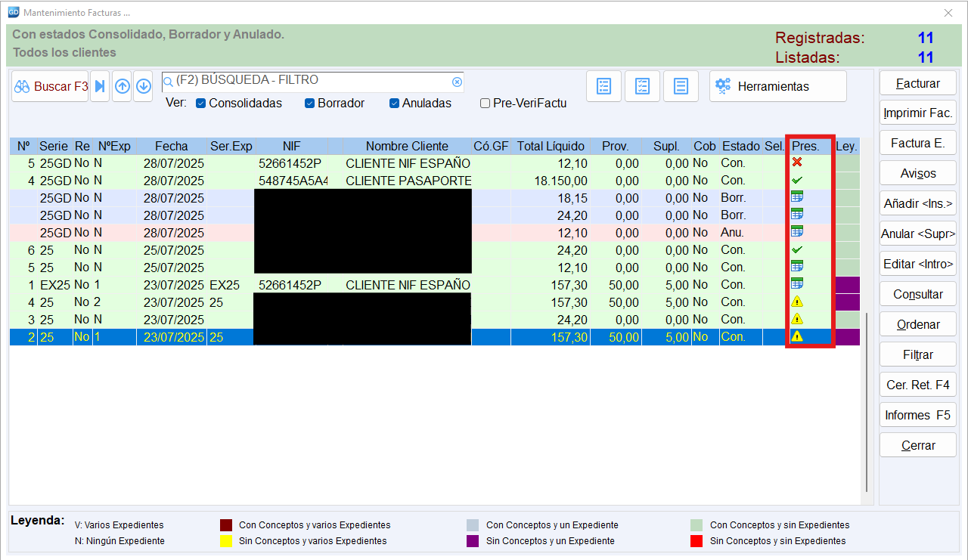The image size is (968, 560).
Task: Click the Ordenar button
Action: [x=918, y=325]
